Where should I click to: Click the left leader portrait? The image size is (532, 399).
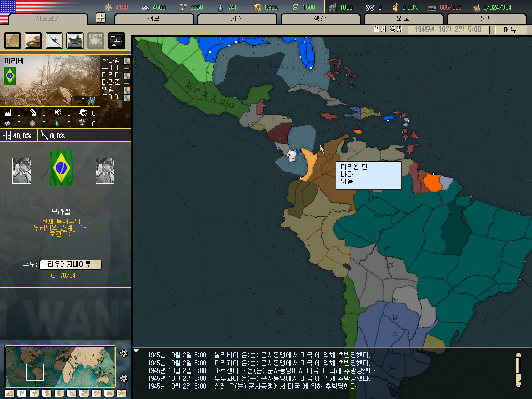[x=22, y=171]
